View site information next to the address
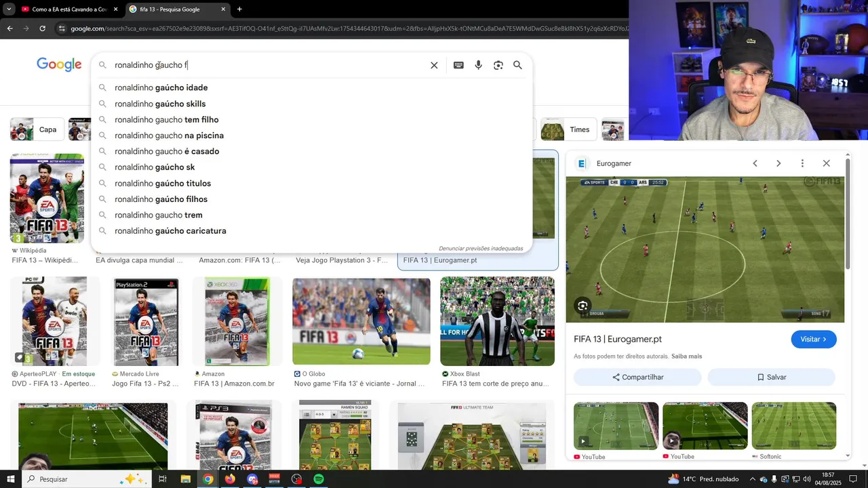 click(x=62, y=28)
